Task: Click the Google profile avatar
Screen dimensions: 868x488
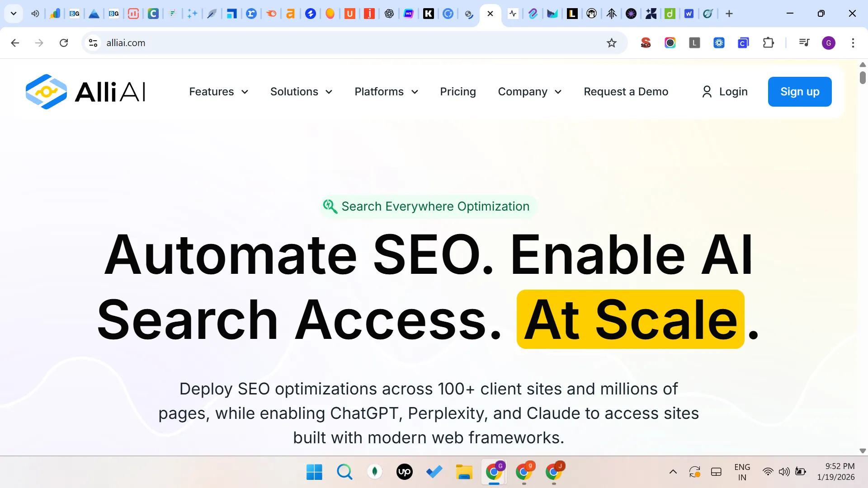Action: point(829,42)
